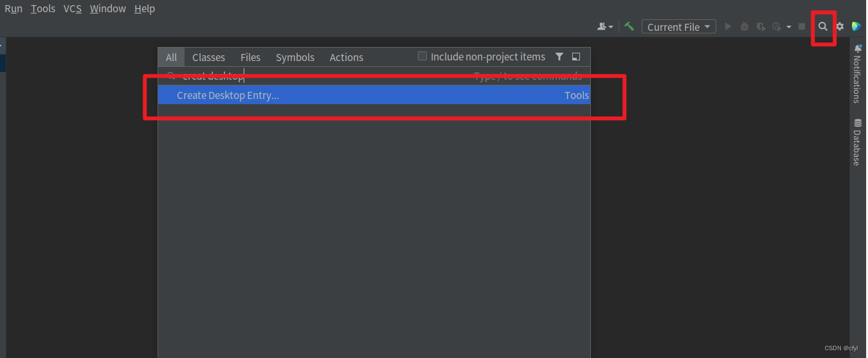Click the Debug bug icon

click(745, 26)
